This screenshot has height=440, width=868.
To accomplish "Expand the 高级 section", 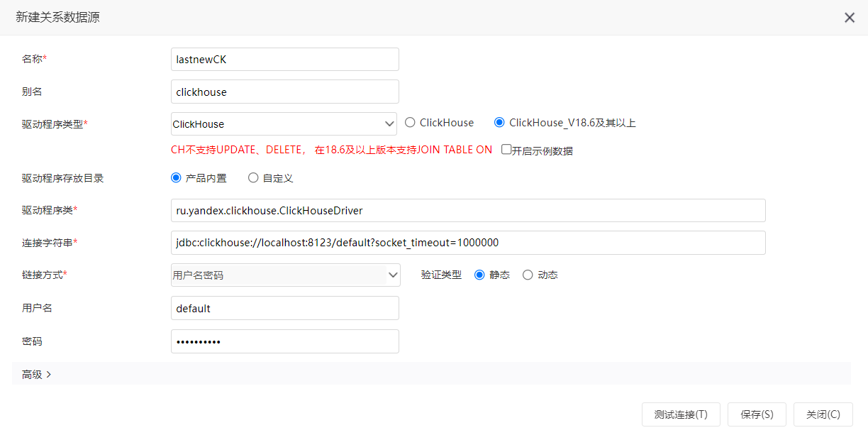I will (37, 374).
